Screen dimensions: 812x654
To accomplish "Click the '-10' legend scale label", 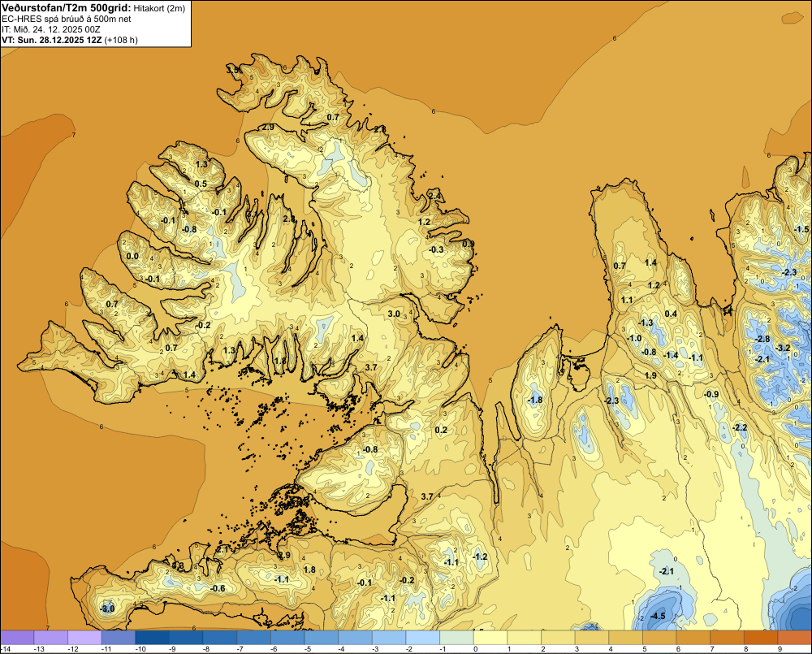I will [x=140, y=649].
